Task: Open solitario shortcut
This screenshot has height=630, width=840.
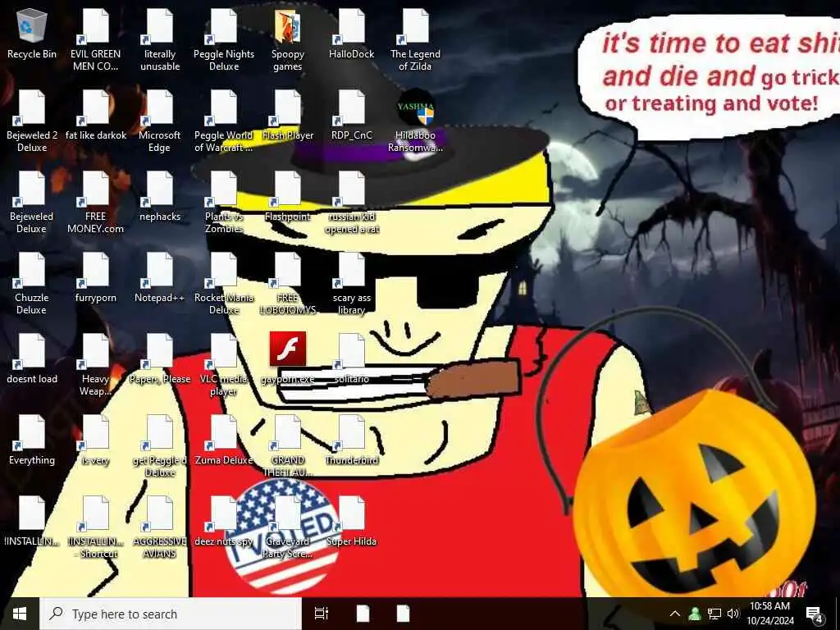Action: coord(351,359)
